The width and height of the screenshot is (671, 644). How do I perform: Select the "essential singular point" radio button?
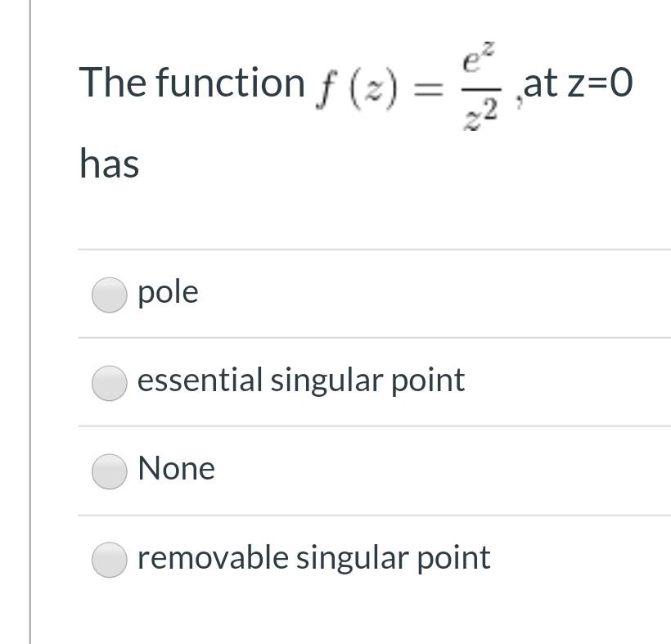tap(109, 381)
